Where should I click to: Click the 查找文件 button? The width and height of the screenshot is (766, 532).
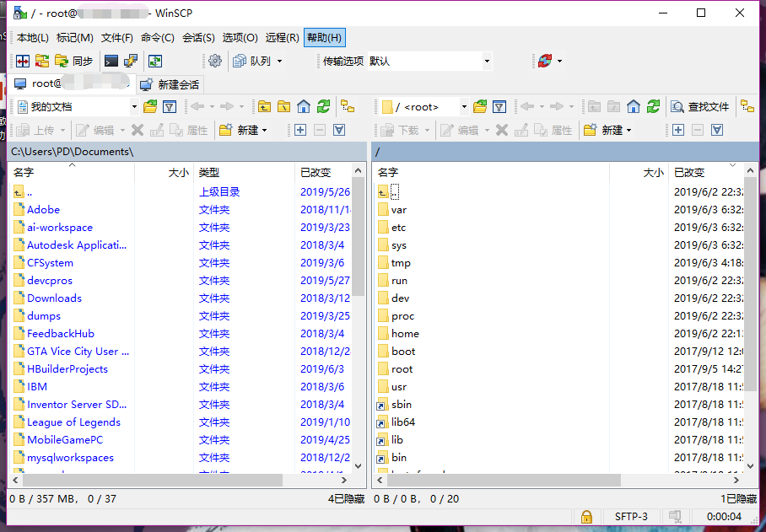click(x=700, y=106)
